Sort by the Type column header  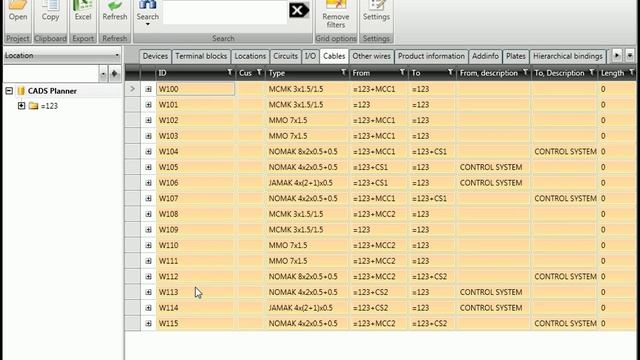click(x=277, y=73)
